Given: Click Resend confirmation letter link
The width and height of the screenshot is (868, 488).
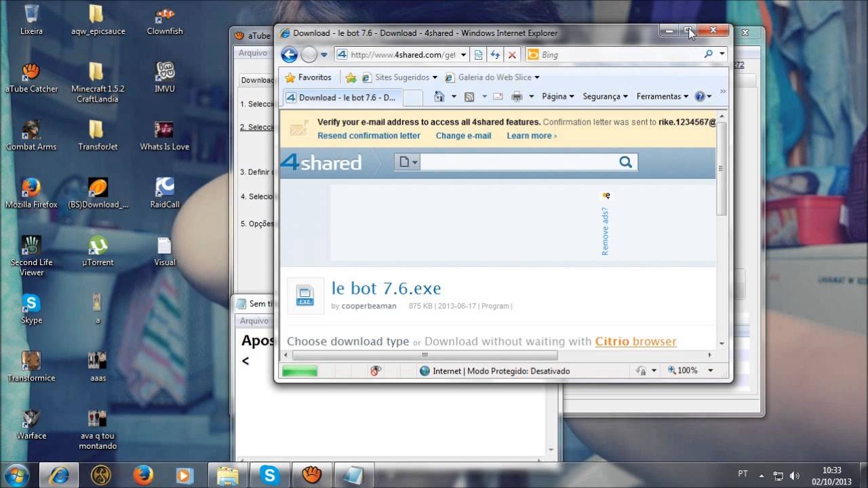Looking at the screenshot, I should click(x=369, y=136).
